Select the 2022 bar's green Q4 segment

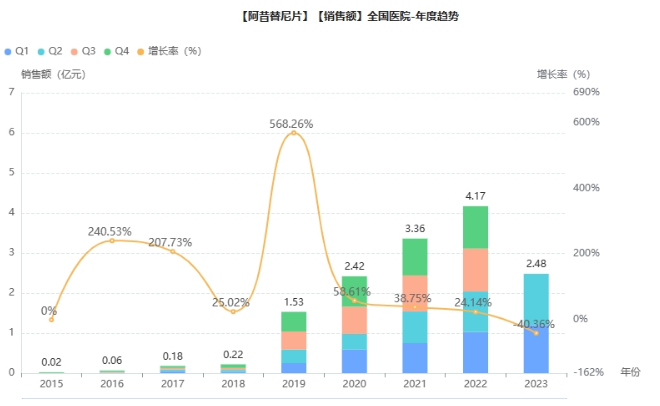pyautogui.click(x=476, y=227)
